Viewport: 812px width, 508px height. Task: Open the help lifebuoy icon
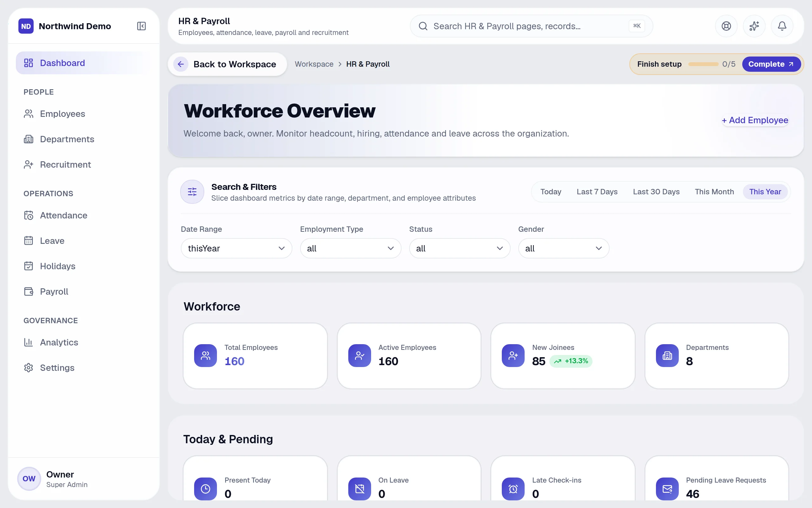point(726,26)
